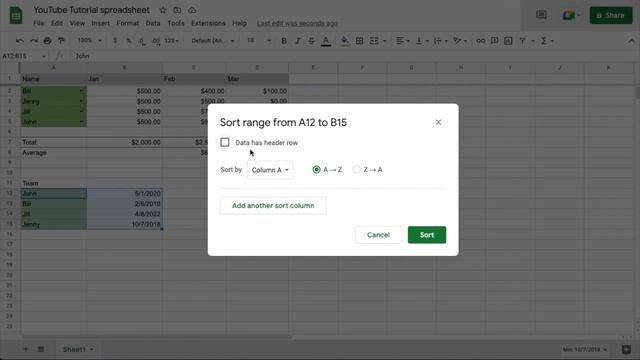Toggle italic formatting
Screen dimensions: 640x360
[298, 41]
